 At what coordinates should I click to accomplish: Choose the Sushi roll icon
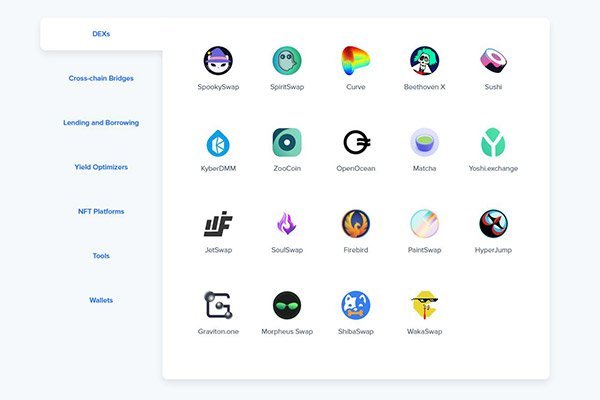(x=493, y=60)
